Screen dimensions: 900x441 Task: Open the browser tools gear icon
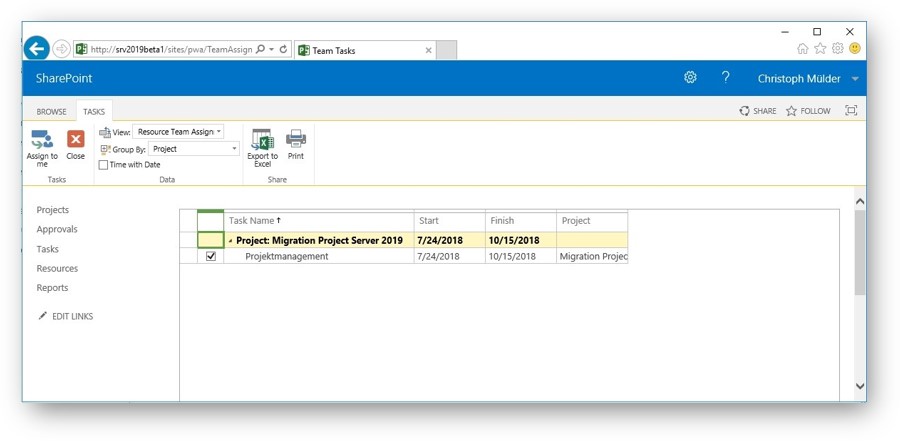pos(837,49)
